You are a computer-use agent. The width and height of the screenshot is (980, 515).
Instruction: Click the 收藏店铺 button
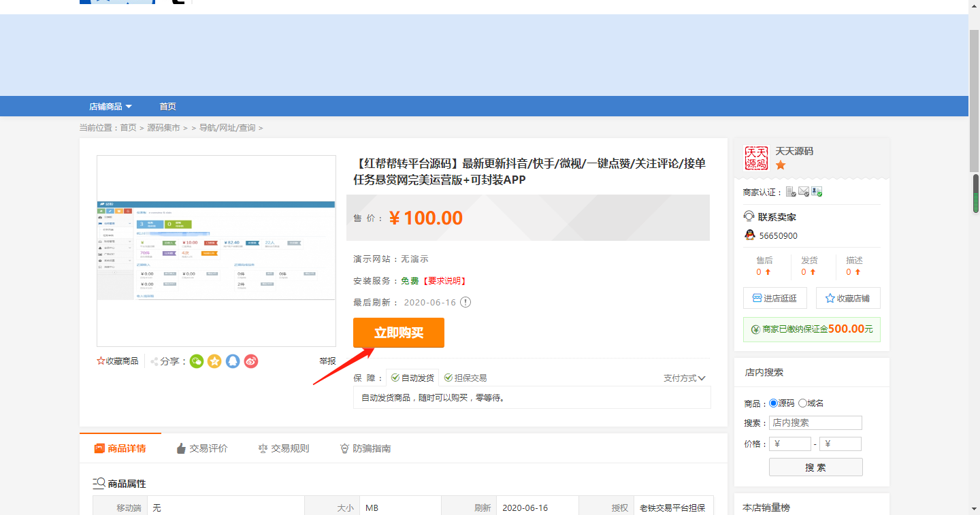(847, 298)
